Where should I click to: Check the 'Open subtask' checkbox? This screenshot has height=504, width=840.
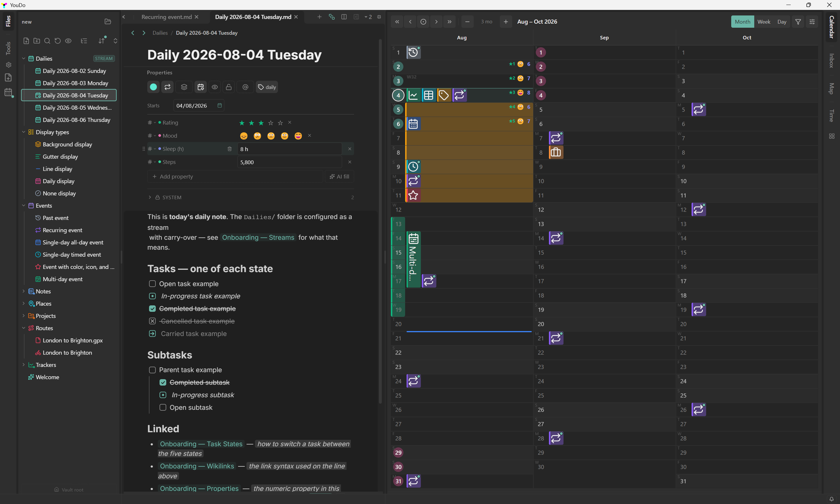(x=163, y=407)
